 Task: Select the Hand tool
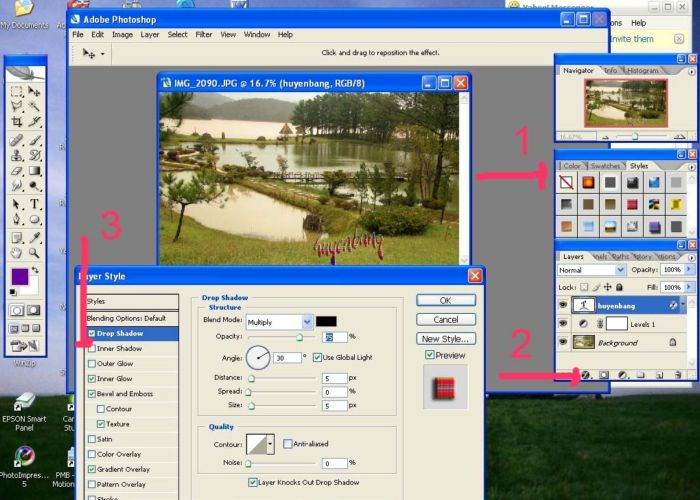point(17,253)
